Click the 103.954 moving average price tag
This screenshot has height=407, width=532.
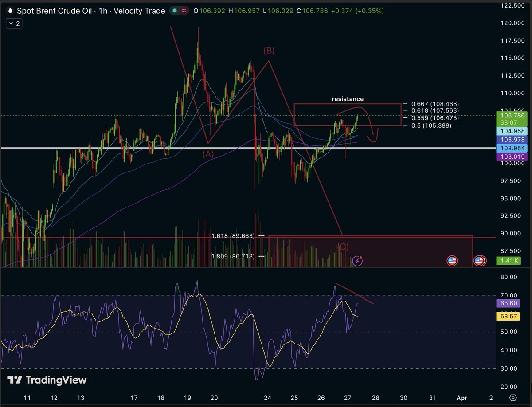click(511, 148)
